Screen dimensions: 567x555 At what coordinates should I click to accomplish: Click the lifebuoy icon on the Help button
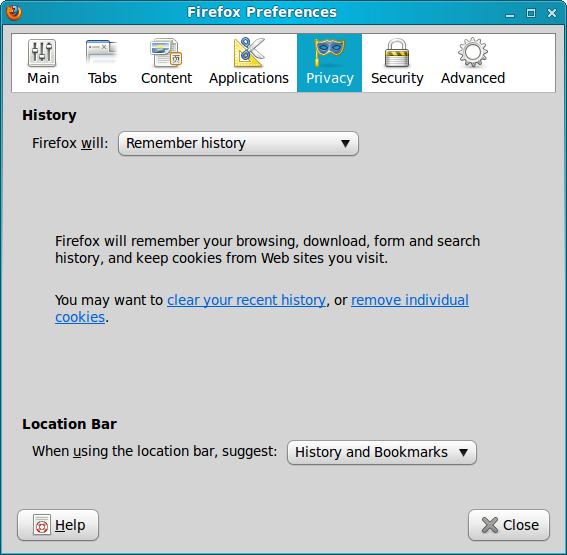[x=42, y=525]
